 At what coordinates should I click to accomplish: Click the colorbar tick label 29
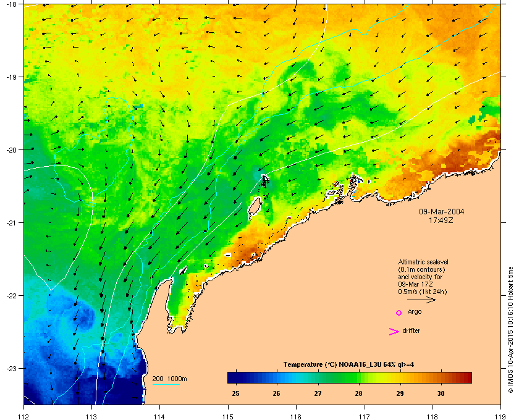(x=400, y=393)
